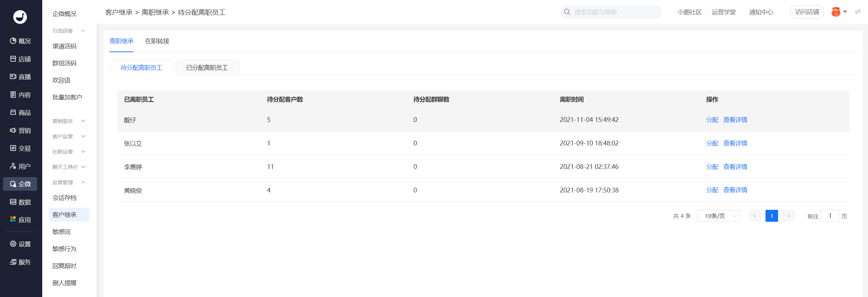Focus the 搜索功能与帮助 search field
The width and height of the screenshot is (868, 297).
point(611,12)
